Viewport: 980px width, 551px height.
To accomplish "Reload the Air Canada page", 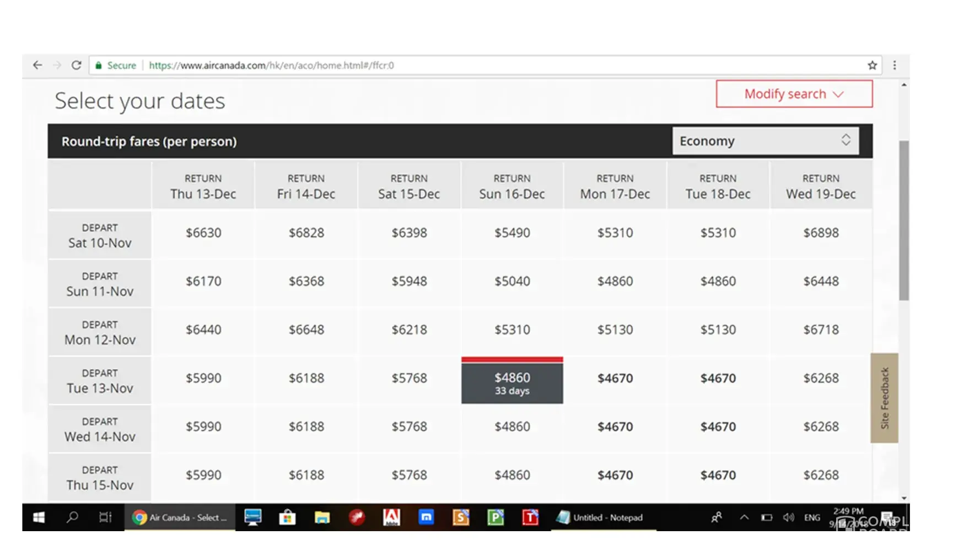I will pyautogui.click(x=77, y=65).
